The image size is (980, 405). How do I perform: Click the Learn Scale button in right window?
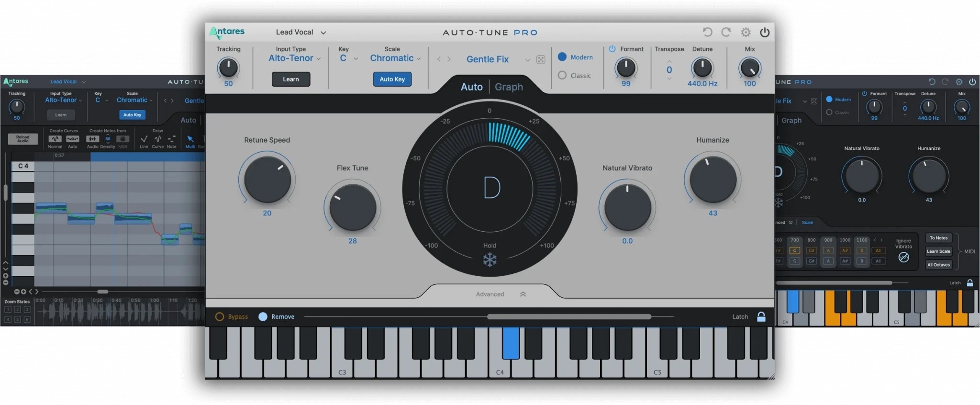pyautogui.click(x=938, y=251)
